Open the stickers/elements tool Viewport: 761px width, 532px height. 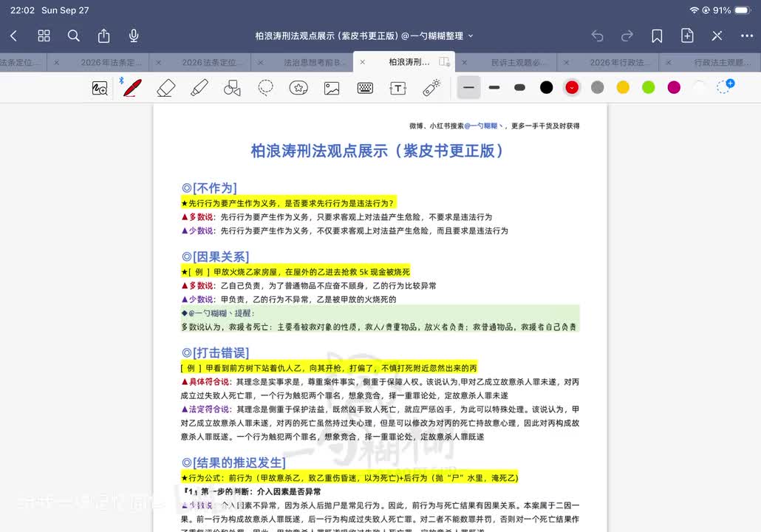point(298,88)
